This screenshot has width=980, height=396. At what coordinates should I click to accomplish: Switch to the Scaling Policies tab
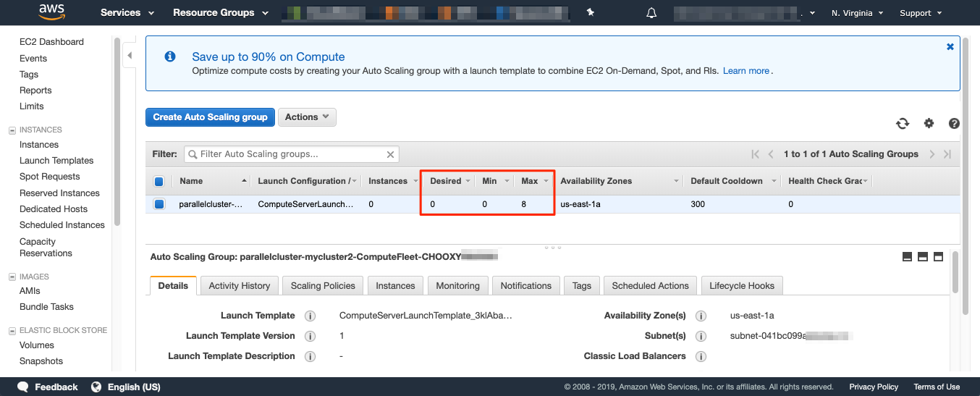pyautogui.click(x=323, y=286)
